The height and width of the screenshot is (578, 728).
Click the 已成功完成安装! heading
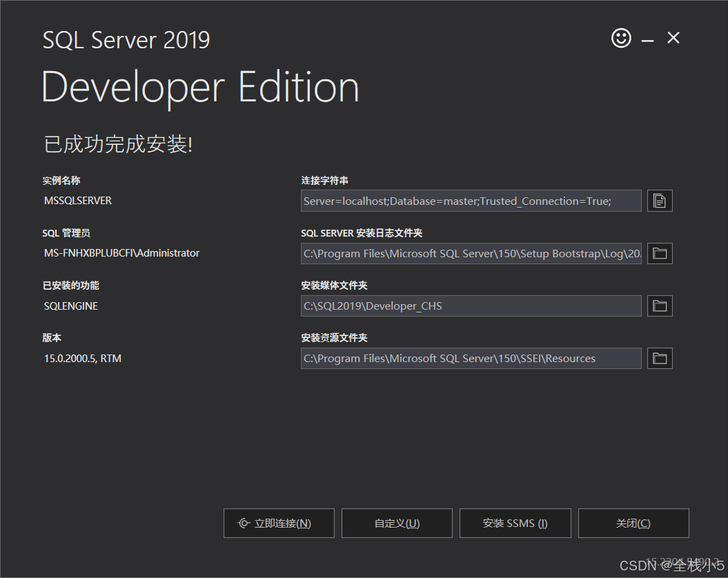tap(118, 144)
